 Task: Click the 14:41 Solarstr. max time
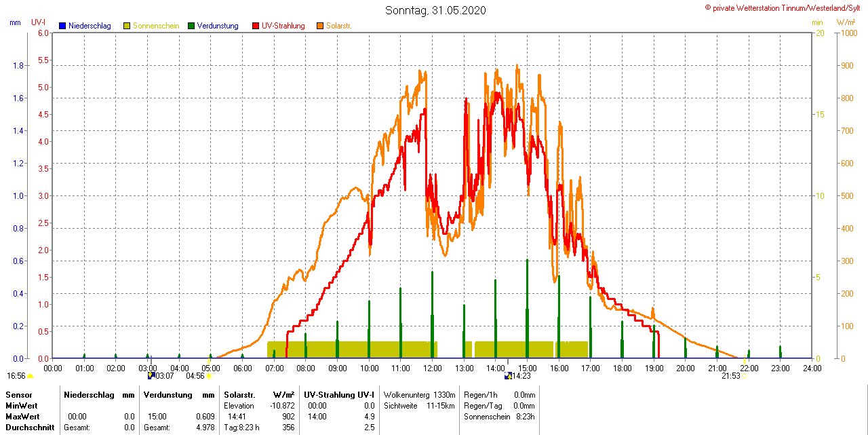click(237, 416)
